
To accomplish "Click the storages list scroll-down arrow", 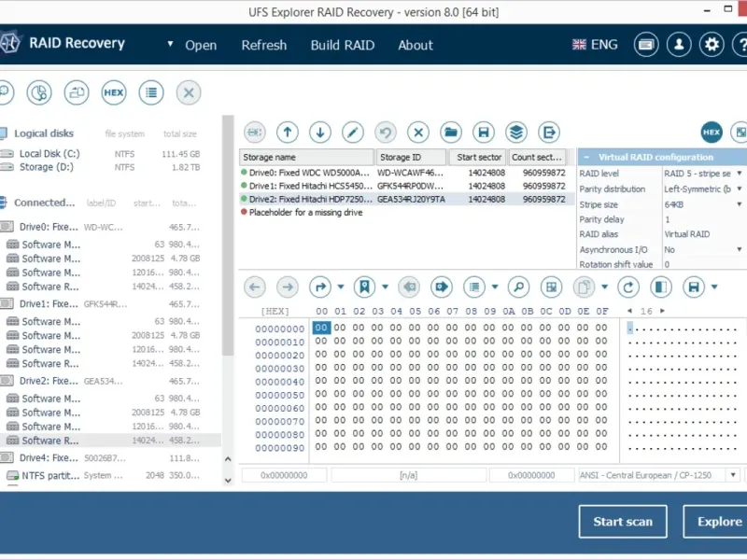I will (x=228, y=481).
